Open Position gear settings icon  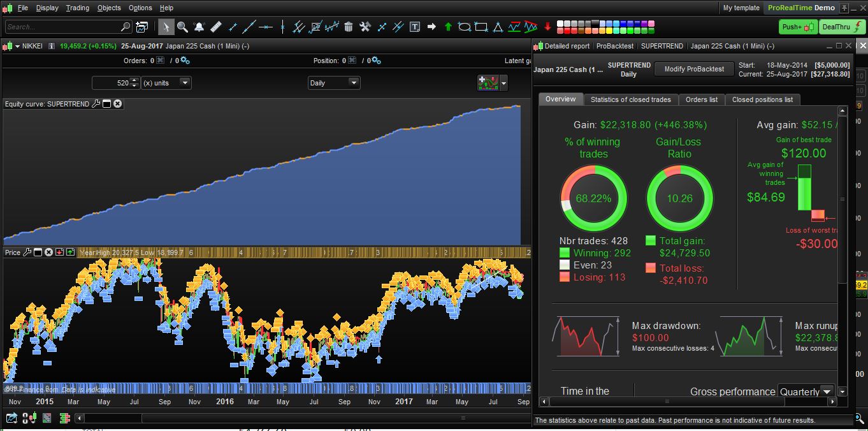(x=376, y=61)
